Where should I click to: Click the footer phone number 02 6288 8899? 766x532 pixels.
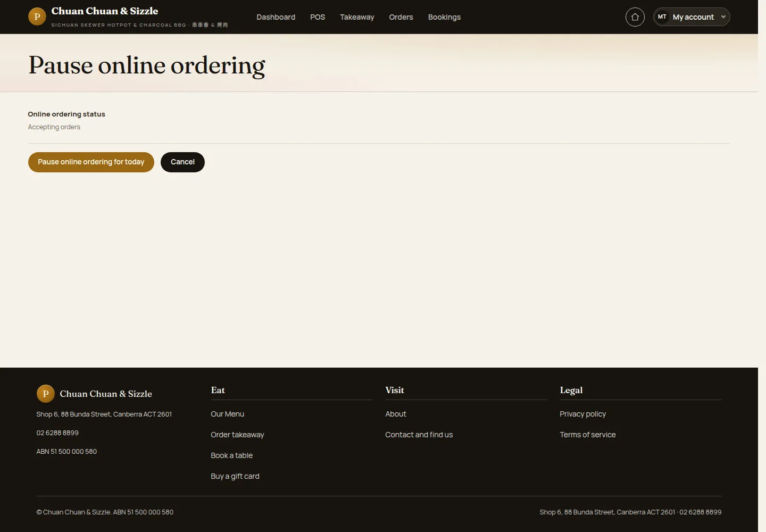coord(57,433)
